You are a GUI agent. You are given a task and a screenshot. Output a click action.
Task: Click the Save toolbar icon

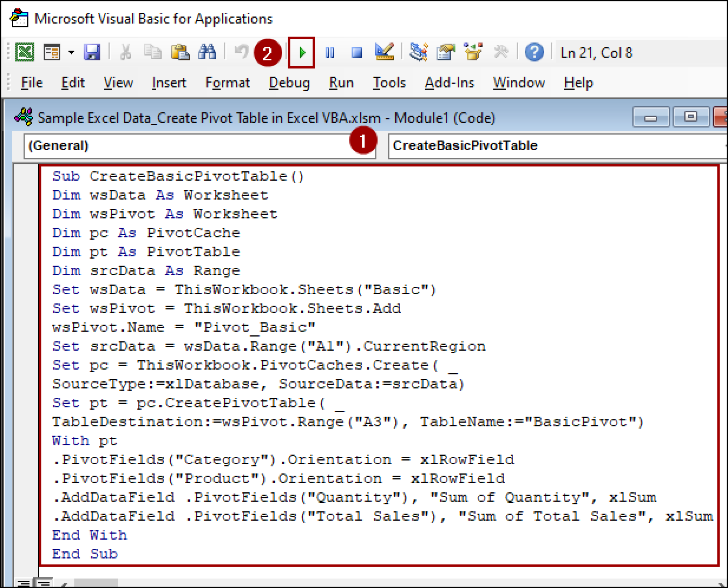click(x=92, y=52)
